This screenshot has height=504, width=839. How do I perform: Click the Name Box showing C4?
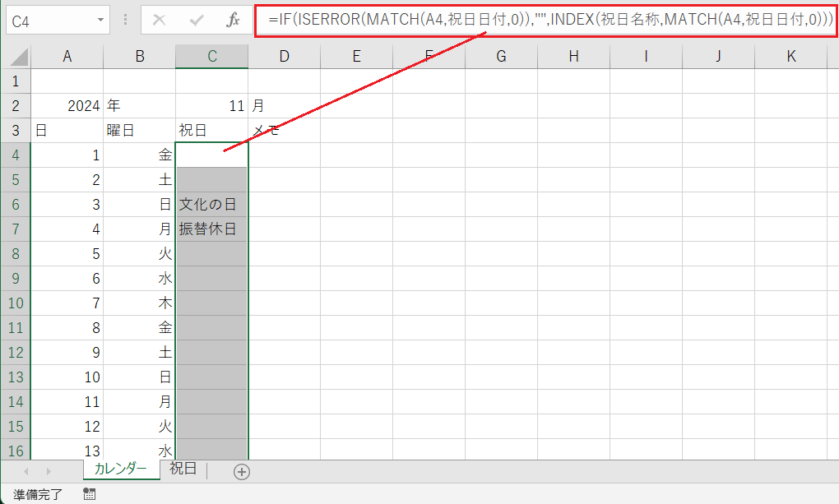coord(48,20)
